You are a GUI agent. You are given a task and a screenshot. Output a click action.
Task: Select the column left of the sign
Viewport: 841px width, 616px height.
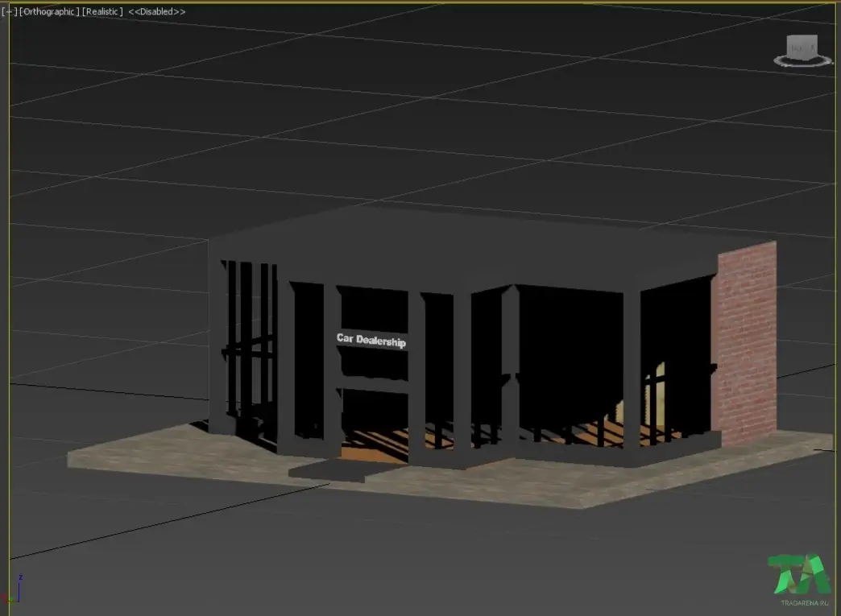point(332,370)
